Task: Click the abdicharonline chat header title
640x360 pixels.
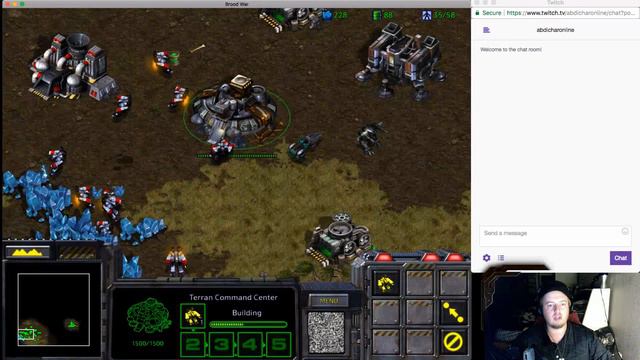Action: click(x=555, y=30)
